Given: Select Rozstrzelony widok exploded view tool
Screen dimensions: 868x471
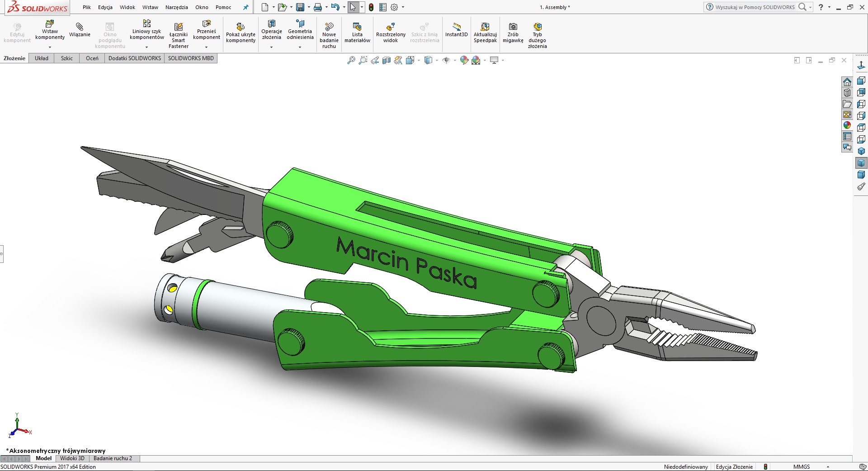Looking at the screenshot, I should click(391, 32).
